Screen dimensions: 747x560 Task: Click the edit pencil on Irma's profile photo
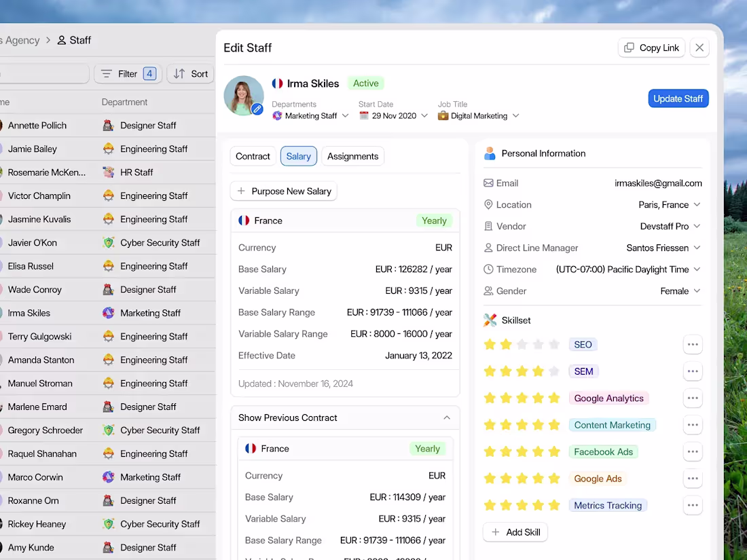[257, 107]
